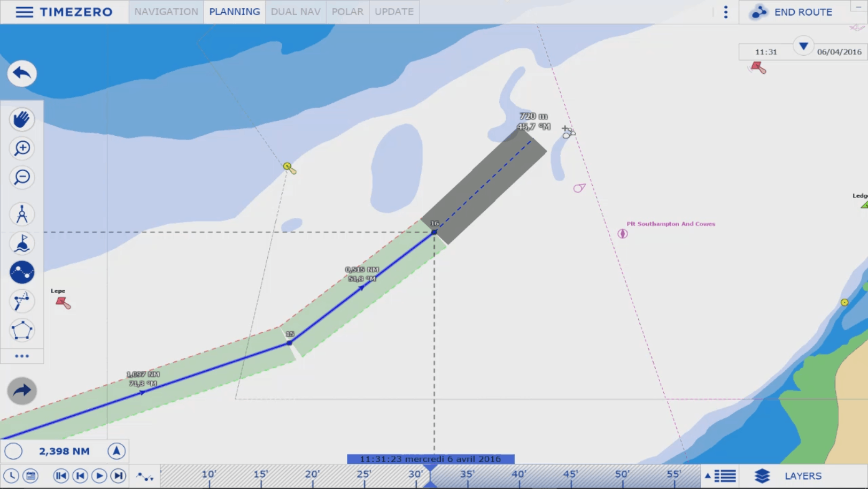The height and width of the screenshot is (489, 868).
Task: Click the 45' mark on timeline
Action: (570, 475)
